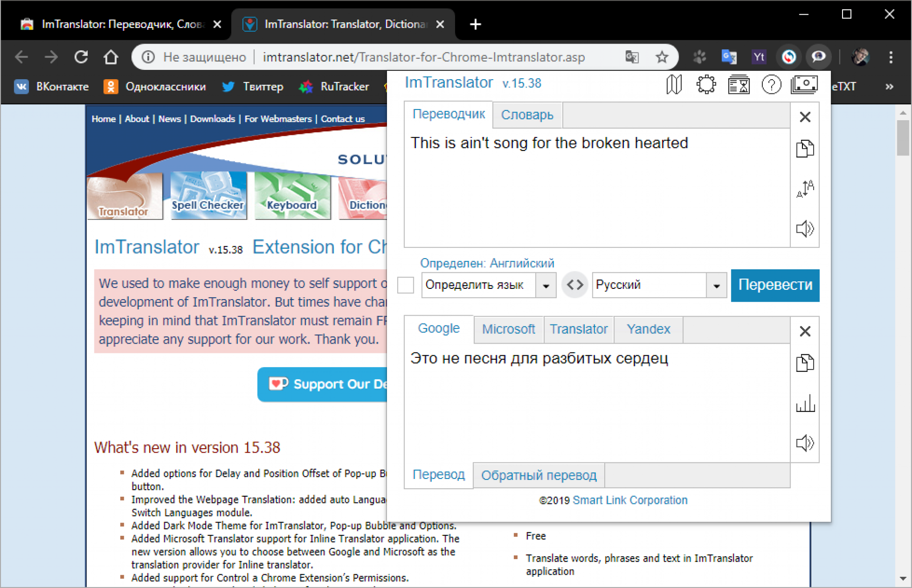
Task: Clear the translation result box
Action: (805, 331)
